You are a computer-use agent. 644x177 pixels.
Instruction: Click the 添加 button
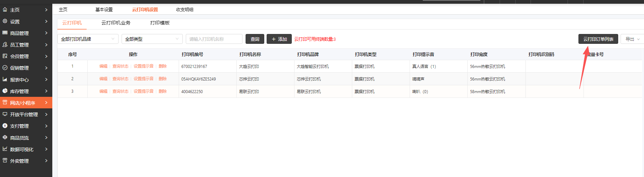(x=279, y=39)
